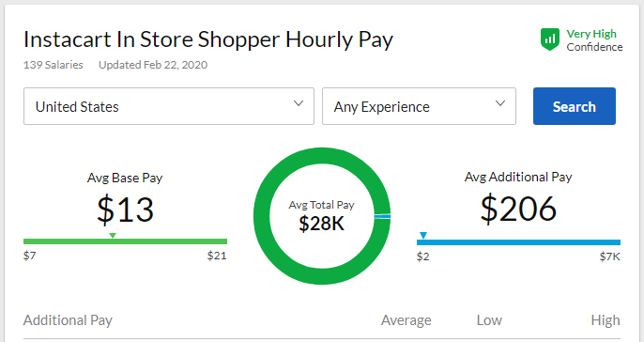The width and height of the screenshot is (644, 342).
Task: Select the High column header
Action: point(606,320)
